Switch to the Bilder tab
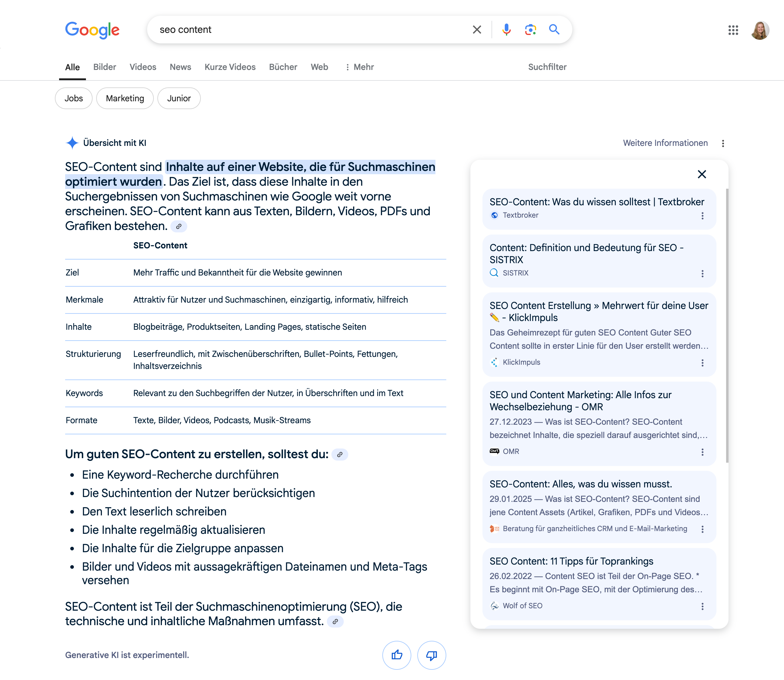Image resolution: width=784 pixels, height=680 pixels. click(104, 67)
